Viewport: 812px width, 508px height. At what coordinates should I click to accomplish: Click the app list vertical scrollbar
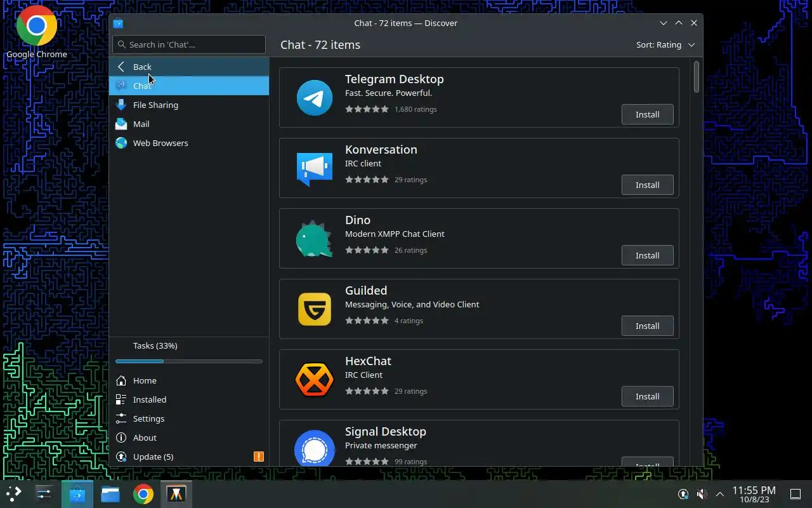(x=697, y=76)
